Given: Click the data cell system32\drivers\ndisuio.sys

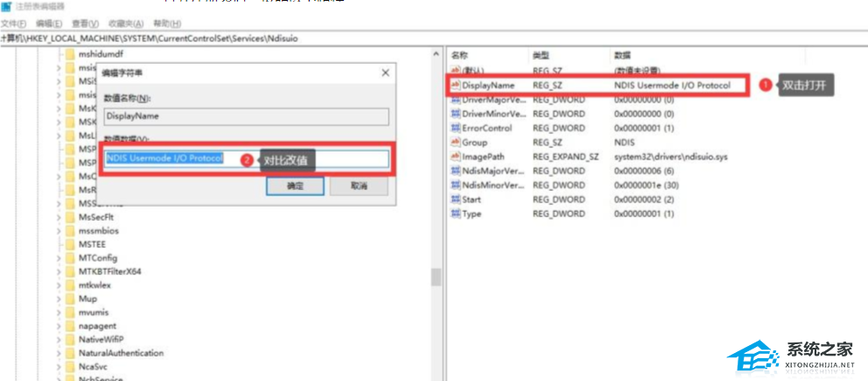Looking at the screenshot, I should (671, 157).
